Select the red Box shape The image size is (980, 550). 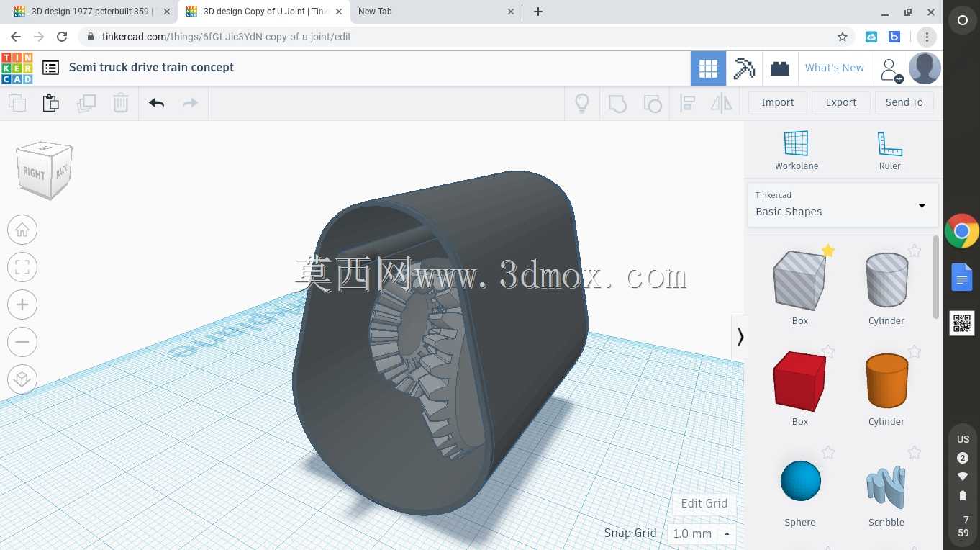pos(799,381)
